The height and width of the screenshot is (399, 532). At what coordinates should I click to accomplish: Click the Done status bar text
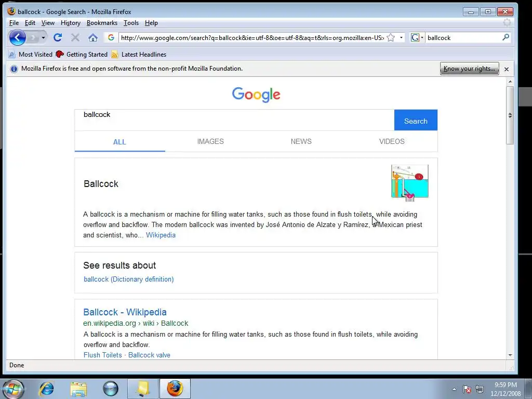tap(17, 365)
